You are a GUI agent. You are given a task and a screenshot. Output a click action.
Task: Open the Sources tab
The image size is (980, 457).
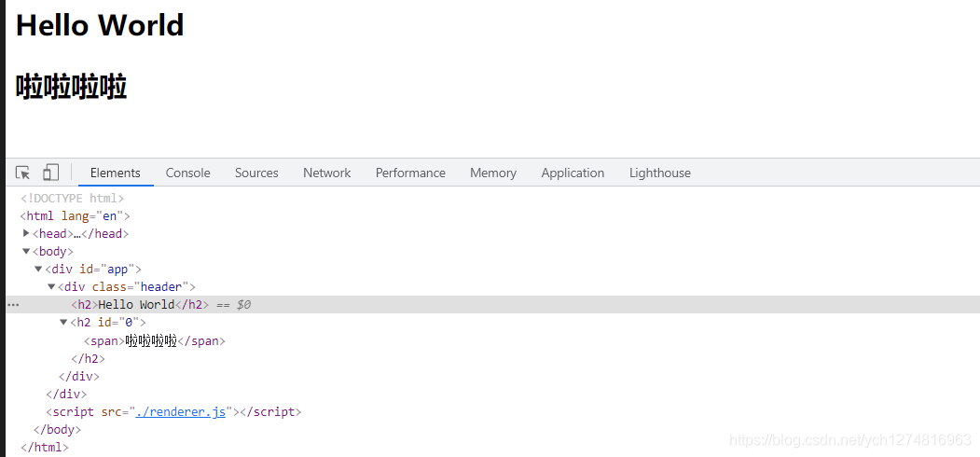[256, 173]
